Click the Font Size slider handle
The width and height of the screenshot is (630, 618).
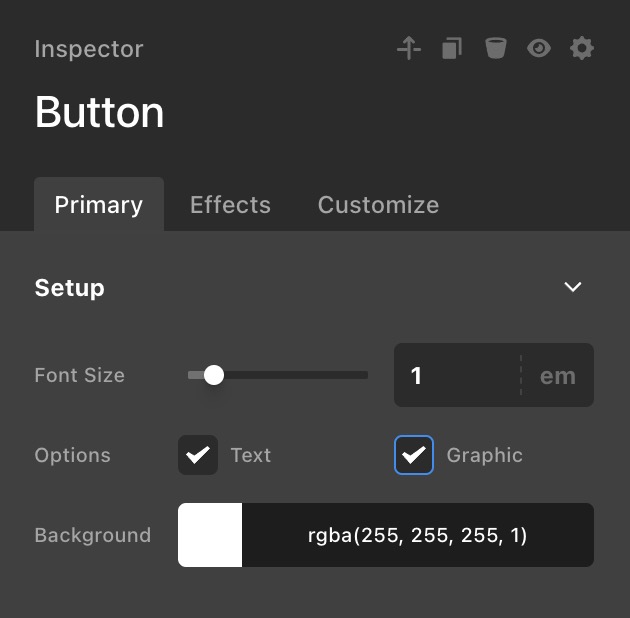pyautogui.click(x=213, y=375)
